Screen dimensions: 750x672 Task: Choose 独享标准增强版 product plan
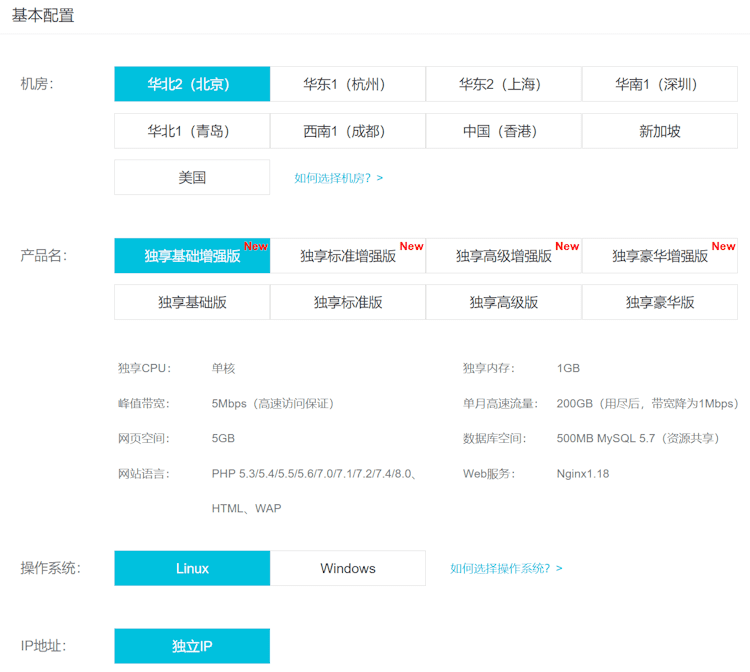pos(348,256)
